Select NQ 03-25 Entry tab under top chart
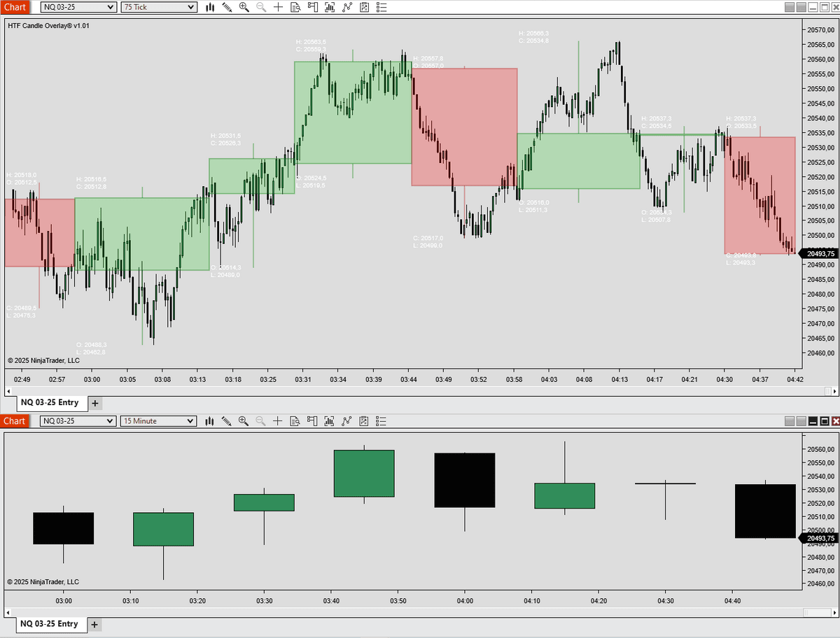Viewport: 840px width, 638px height. tap(50, 403)
